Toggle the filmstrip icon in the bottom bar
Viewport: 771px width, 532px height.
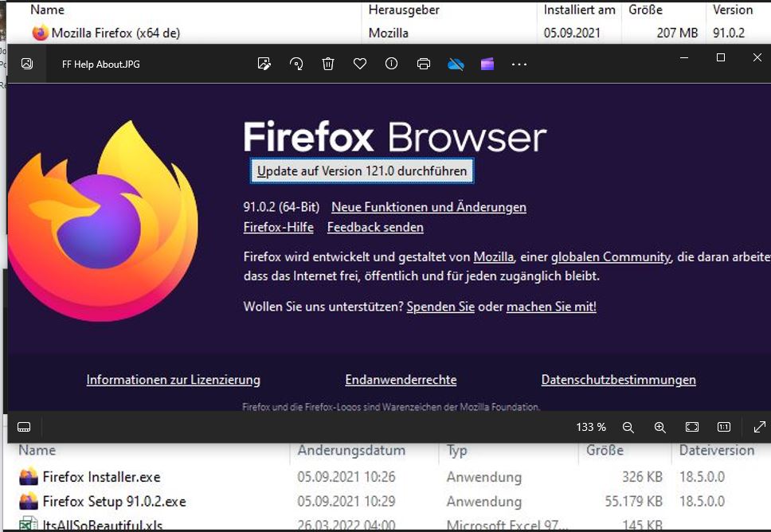[x=24, y=427]
